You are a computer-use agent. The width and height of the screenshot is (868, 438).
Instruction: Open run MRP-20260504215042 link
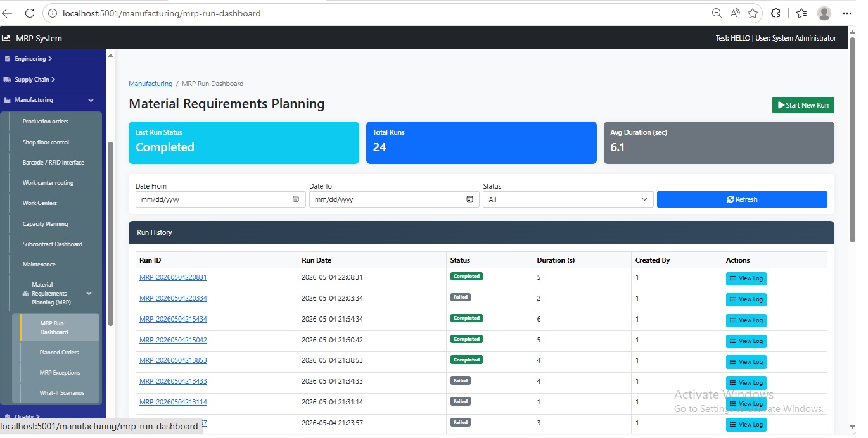173,340
